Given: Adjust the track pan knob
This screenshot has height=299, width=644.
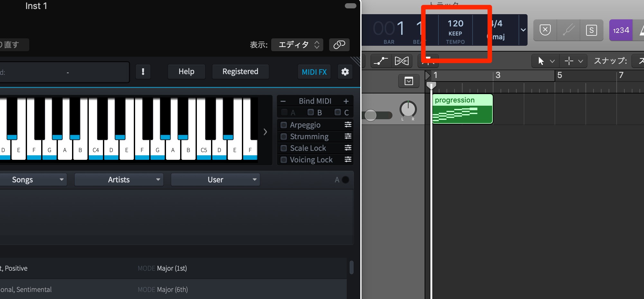Looking at the screenshot, I should pos(408,109).
